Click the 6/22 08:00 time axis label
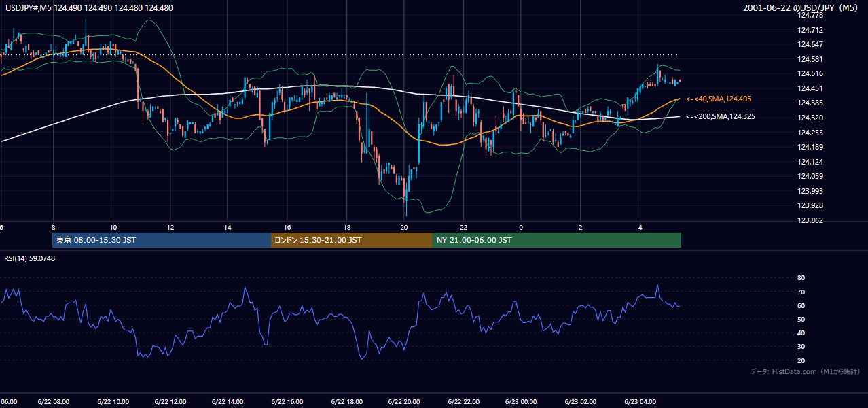The width and height of the screenshot is (868, 408). point(53,402)
